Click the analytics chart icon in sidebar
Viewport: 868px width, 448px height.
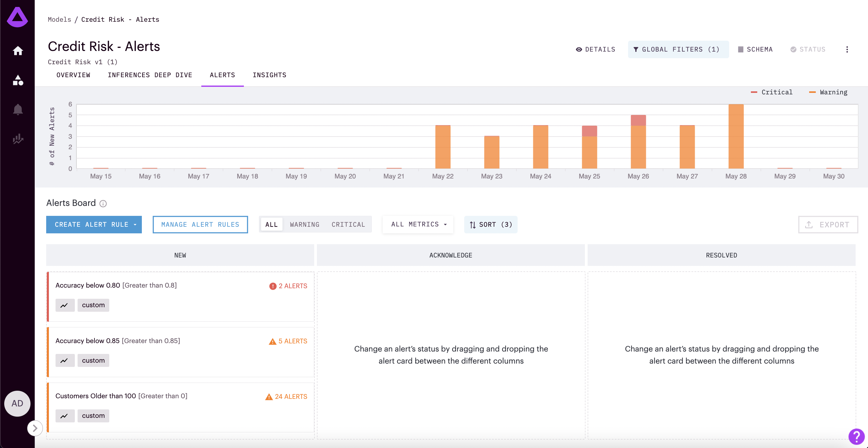pyautogui.click(x=18, y=139)
